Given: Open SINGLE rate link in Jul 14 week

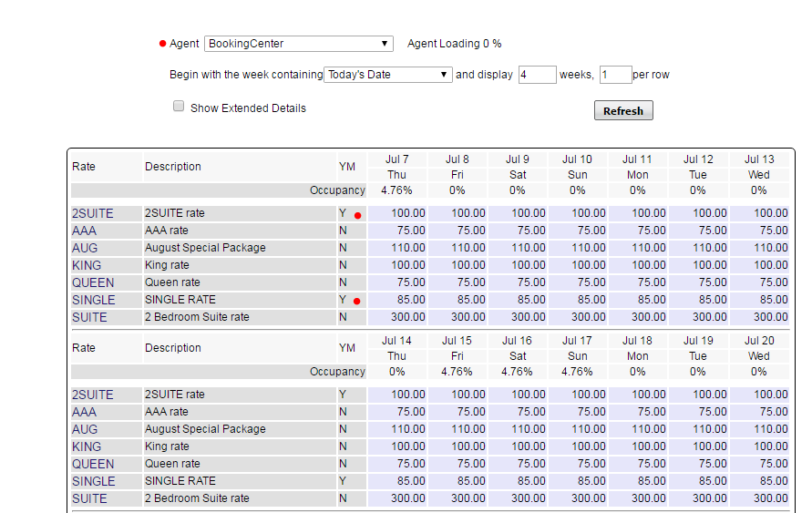Looking at the screenshot, I should point(93,481).
